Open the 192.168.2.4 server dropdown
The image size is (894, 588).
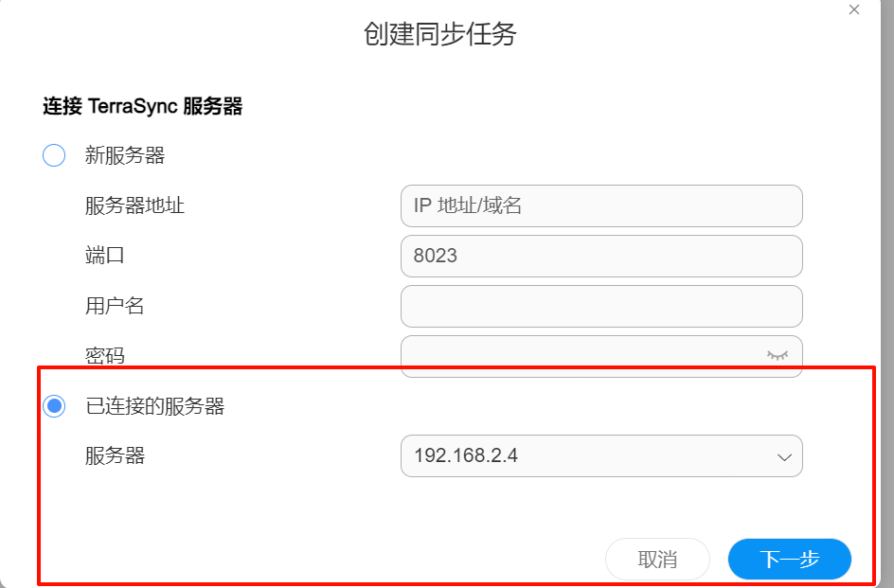coord(601,456)
